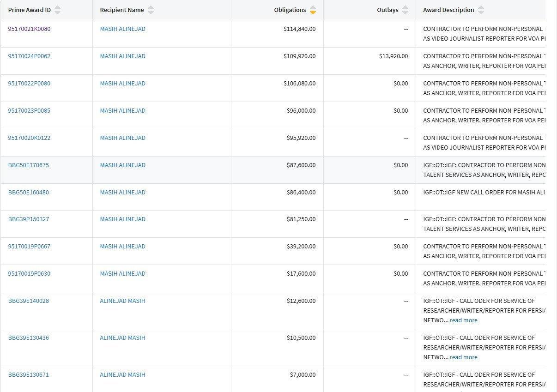
Task: Expand 'read more' in the BBG39E130436 row
Action: coord(463,357)
